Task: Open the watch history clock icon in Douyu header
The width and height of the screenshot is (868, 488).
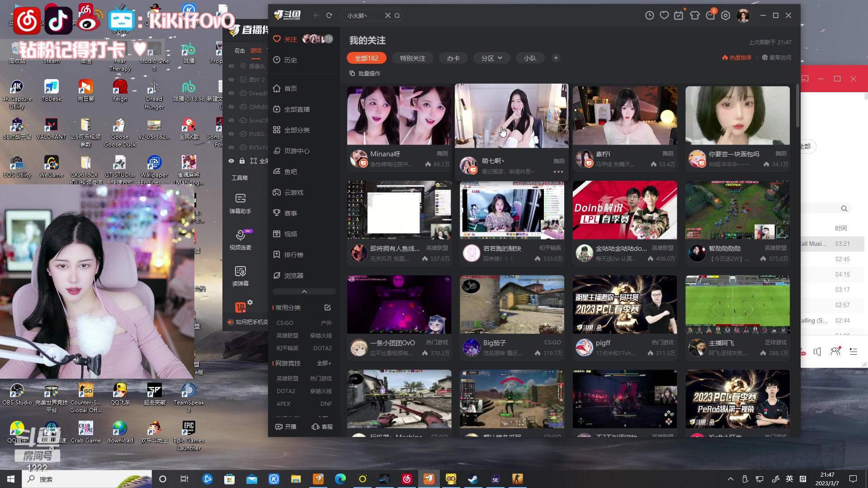Action: pos(649,15)
